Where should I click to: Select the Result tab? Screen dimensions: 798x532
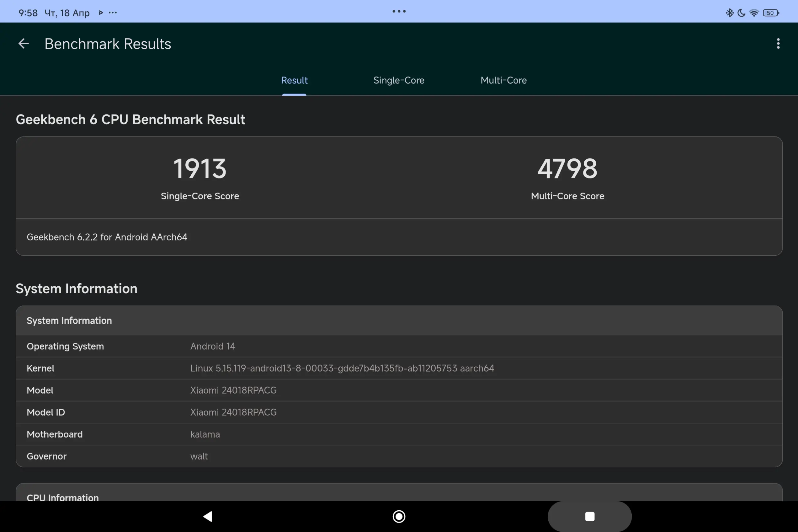coord(294,80)
